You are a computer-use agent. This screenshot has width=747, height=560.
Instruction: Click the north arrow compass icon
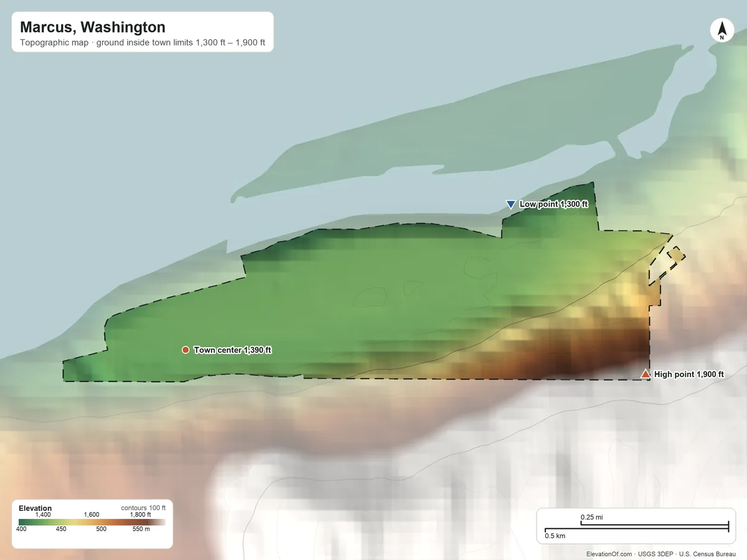[721, 30]
